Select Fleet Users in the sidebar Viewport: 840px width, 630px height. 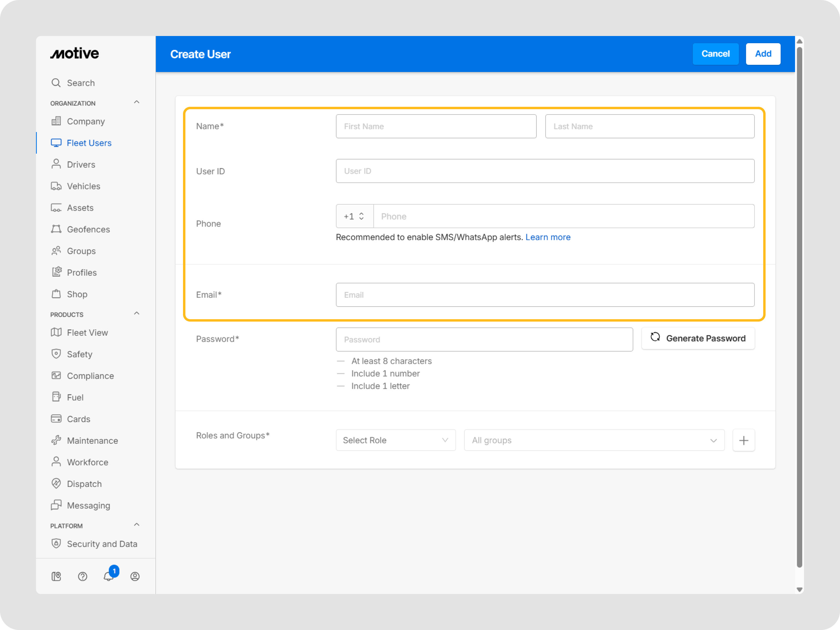point(89,143)
